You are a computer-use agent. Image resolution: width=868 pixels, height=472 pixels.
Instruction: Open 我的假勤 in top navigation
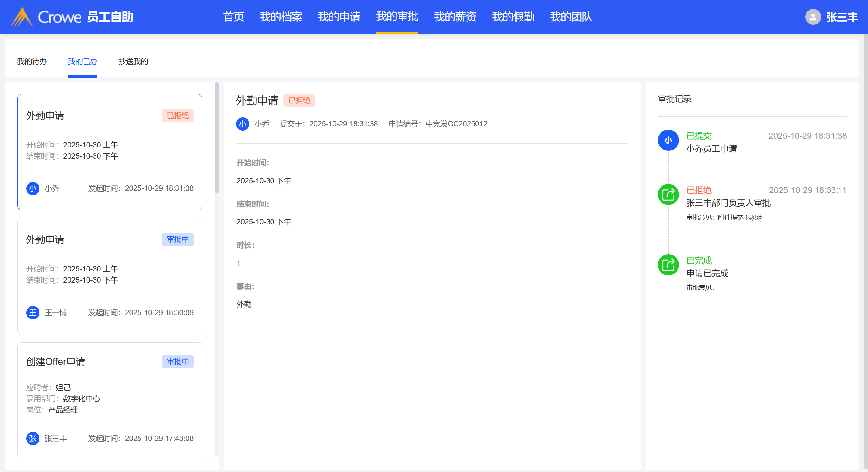513,17
